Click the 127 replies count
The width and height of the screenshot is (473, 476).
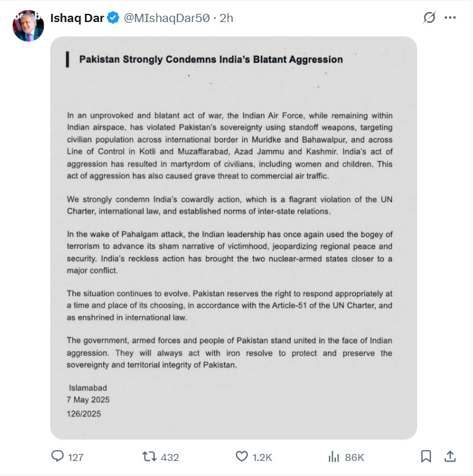pyautogui.click(x=75, y=457)
